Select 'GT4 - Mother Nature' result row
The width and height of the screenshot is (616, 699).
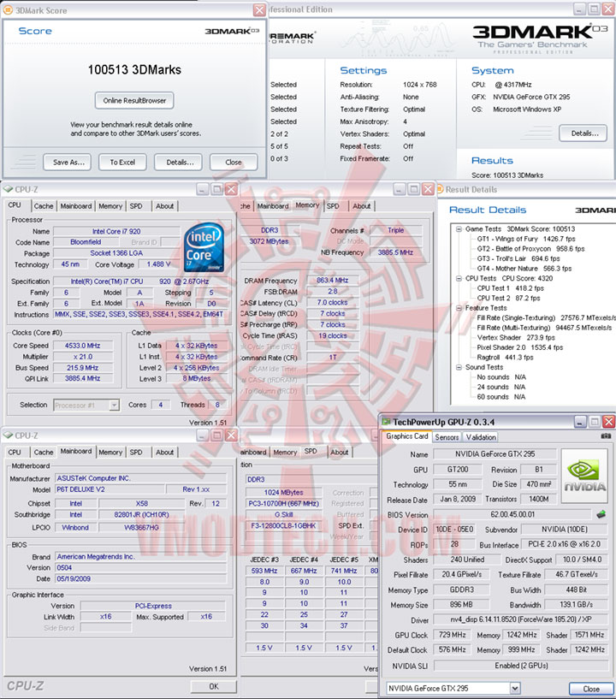[524, 269]
